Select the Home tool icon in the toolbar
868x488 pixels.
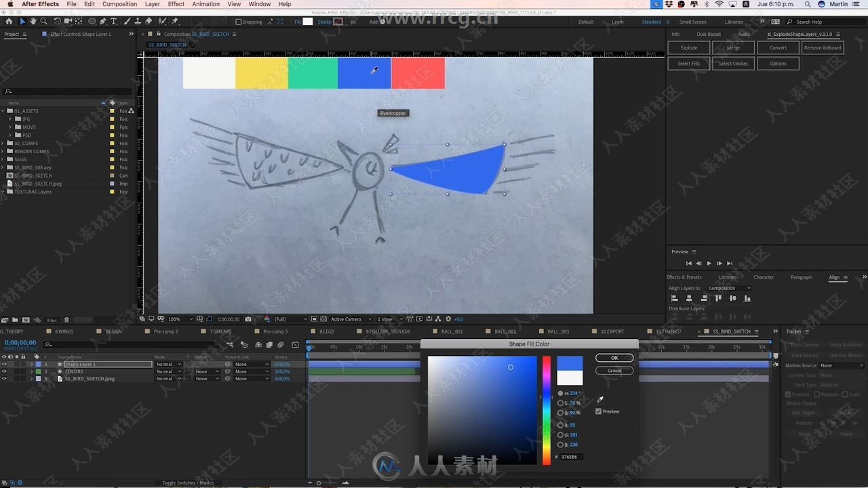point(9,21)
